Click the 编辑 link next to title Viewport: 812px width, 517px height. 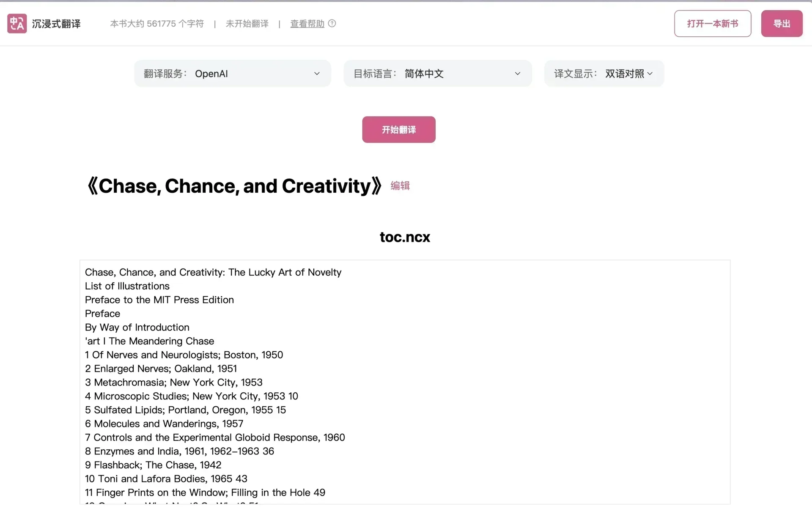tap(400, 186)
